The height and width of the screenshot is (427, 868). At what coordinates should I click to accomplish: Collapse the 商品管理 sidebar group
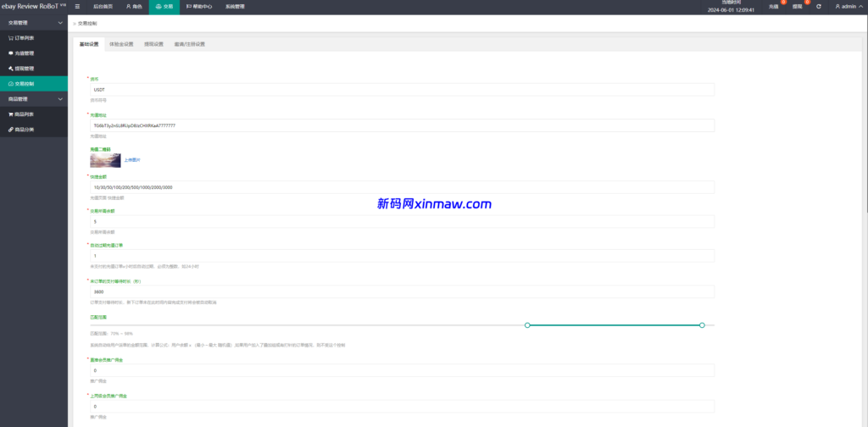point(34,99)
